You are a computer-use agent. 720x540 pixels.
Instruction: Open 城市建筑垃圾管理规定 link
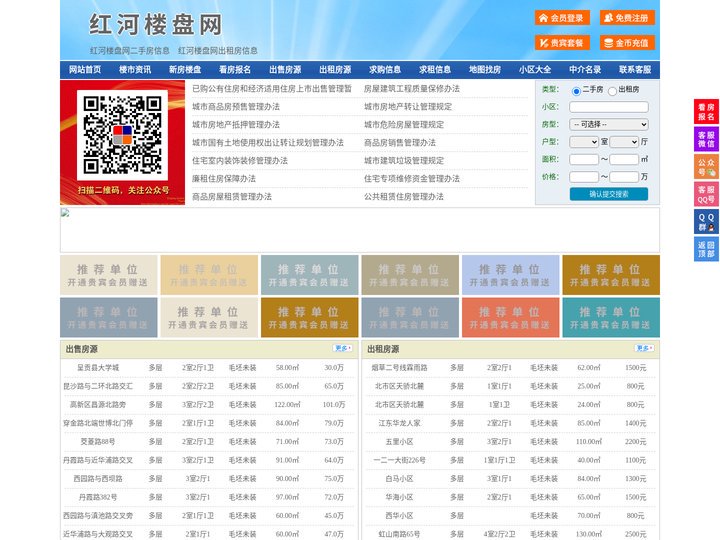point(404,161)
